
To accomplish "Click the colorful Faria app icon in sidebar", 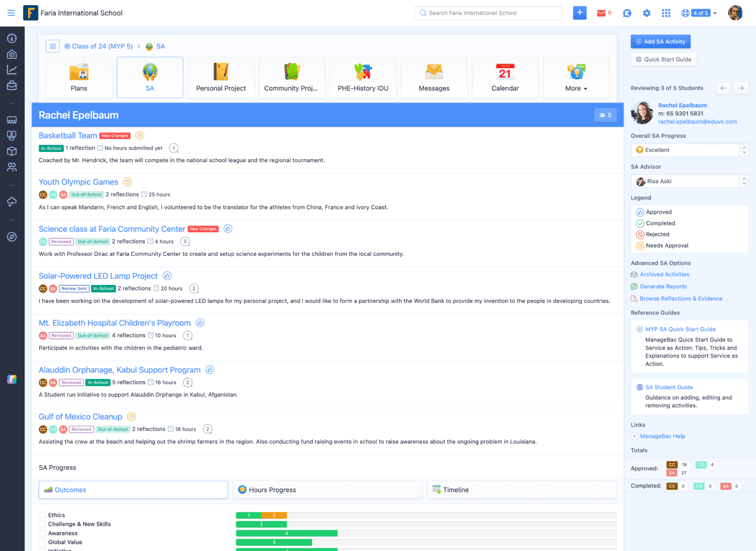I will point(12,380).
